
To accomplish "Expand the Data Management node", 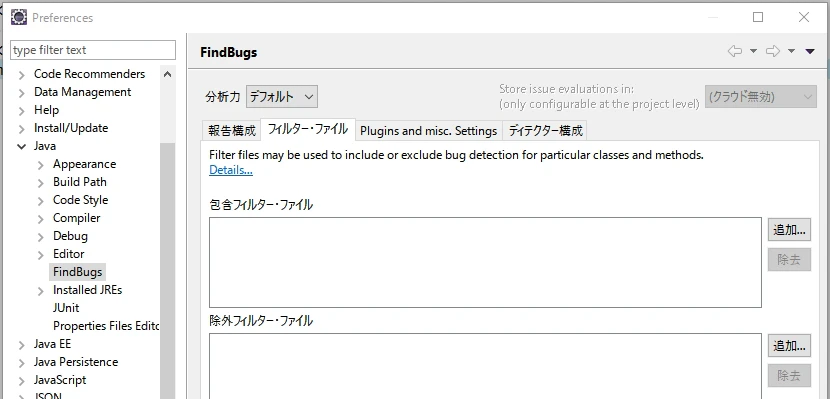I will 22,93.
